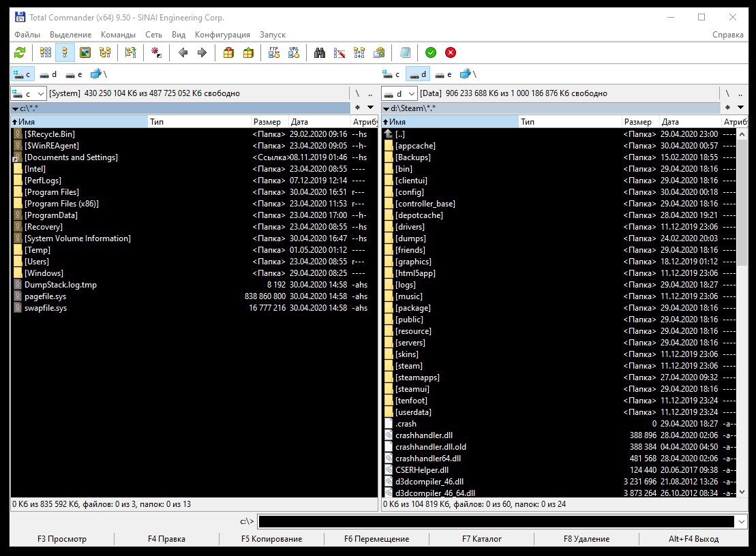Viewport: 756px width, 556px height.
Task: Select the [steamapps] folder in right panel
Action: 559,377
